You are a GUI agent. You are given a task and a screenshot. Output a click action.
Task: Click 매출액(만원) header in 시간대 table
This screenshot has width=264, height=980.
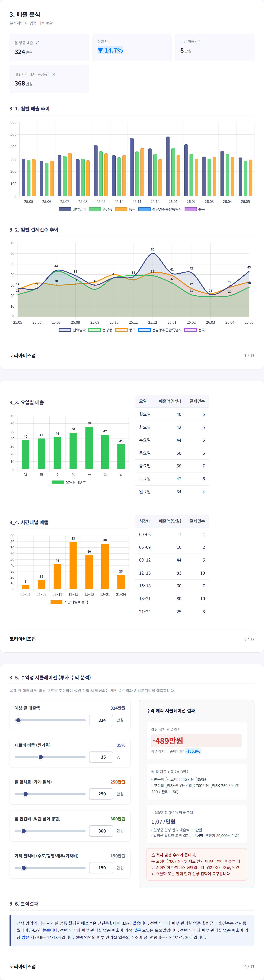[170, 521]
